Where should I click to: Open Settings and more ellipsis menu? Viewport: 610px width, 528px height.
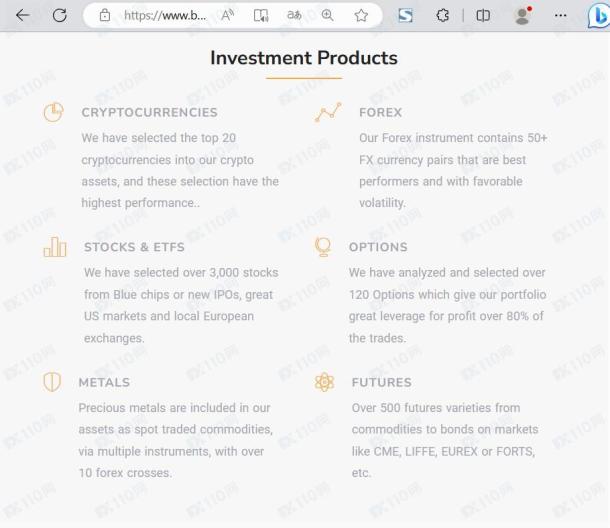click(x=560, y=16)
